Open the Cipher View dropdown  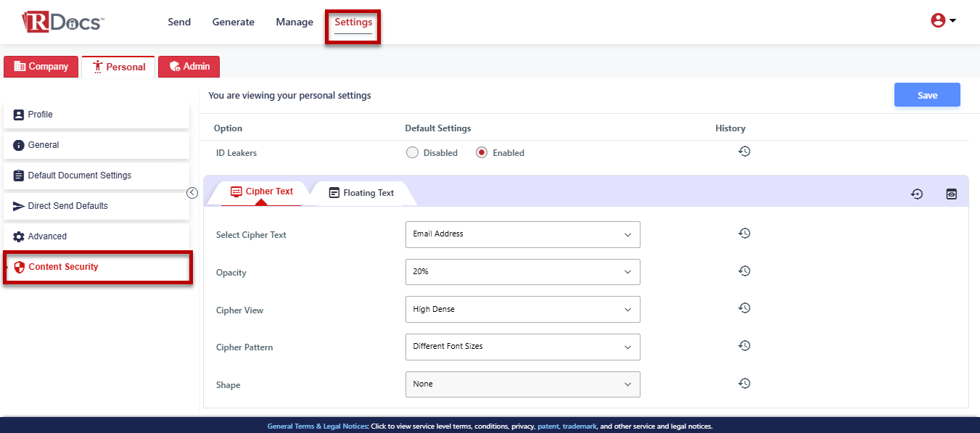click(x=522, y=309)
